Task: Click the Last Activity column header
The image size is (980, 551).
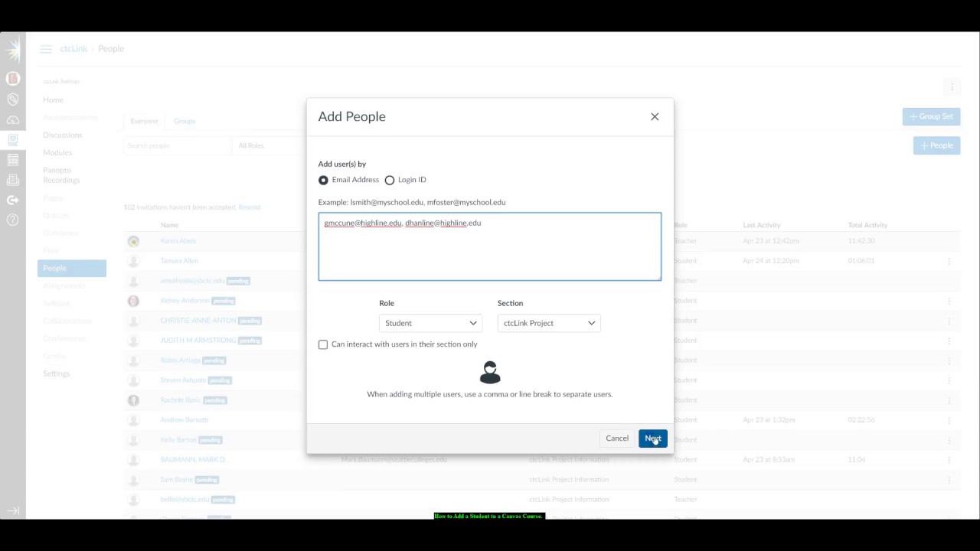Action: (762, 225)
